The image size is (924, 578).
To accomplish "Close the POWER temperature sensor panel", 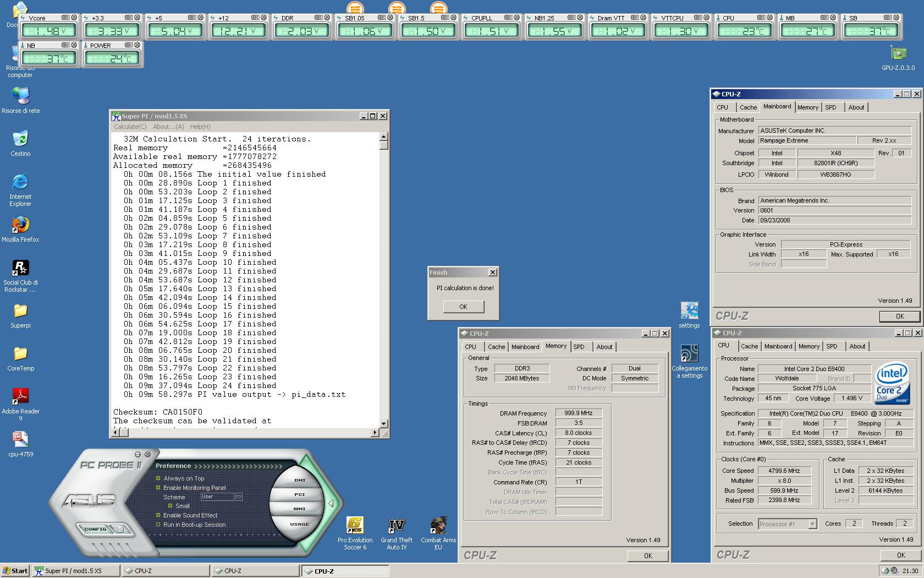I will 137,45.
